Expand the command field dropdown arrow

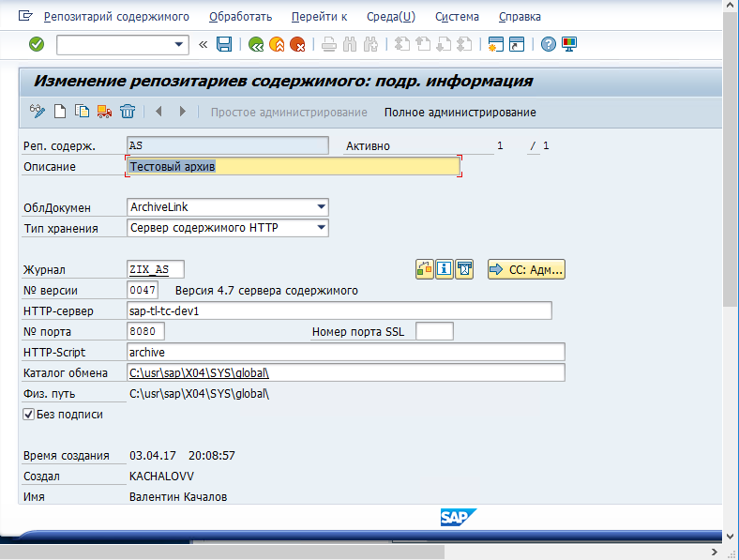coord(180,44)
